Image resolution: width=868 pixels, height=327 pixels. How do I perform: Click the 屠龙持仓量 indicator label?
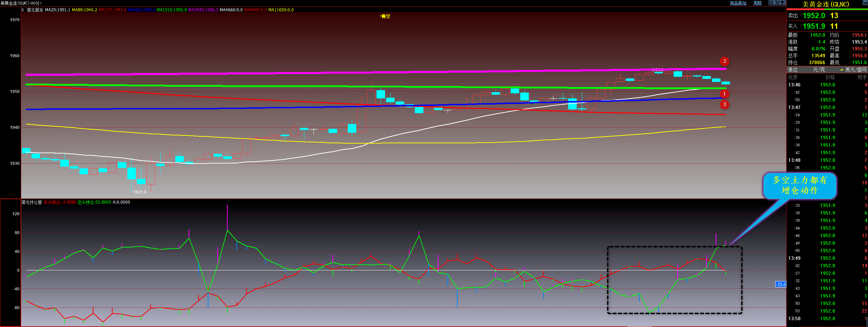click(31, 202)
